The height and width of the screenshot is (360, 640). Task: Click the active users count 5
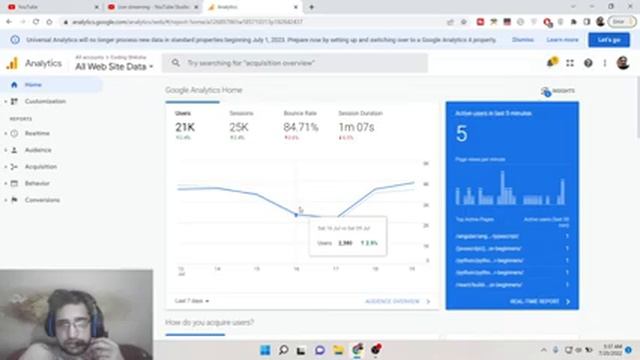[462, 133]
